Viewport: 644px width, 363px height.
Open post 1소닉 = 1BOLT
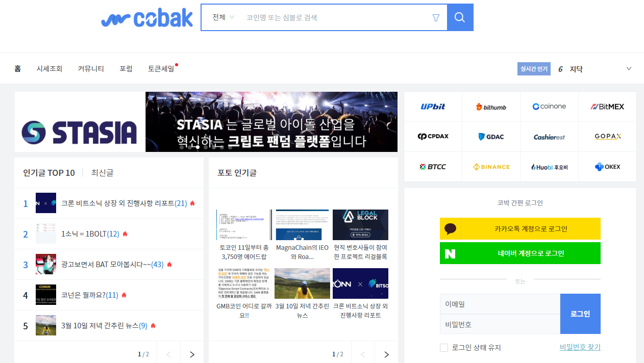90,234
